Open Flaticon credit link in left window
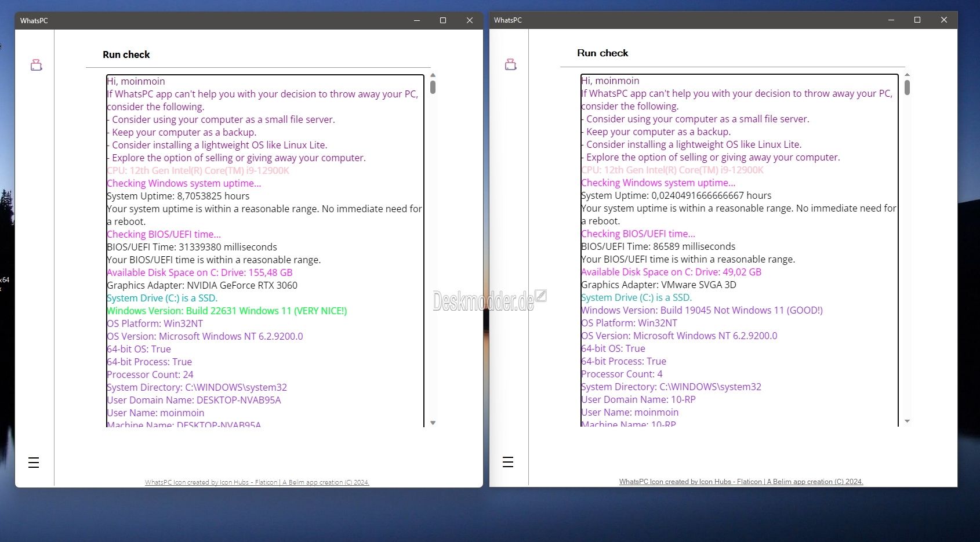980x542 pixels. (x=257, y=482)
